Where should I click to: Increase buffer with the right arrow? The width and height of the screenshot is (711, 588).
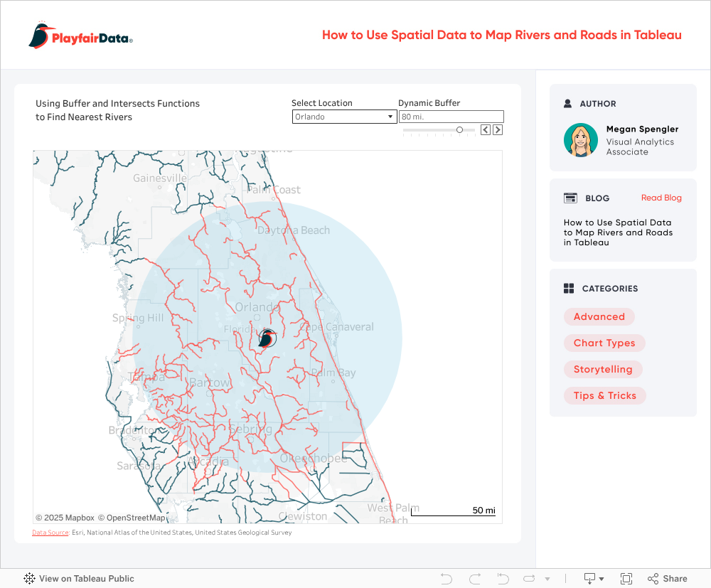coord(498,129)
